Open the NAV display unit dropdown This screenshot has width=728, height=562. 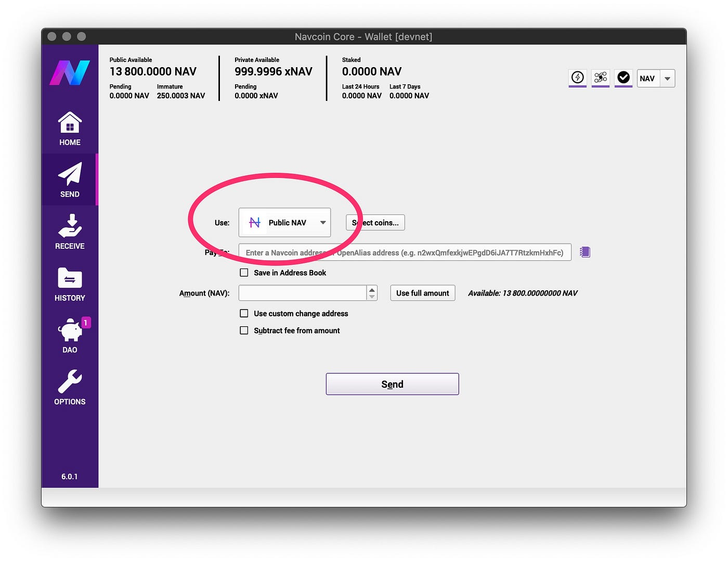tap(656, 79)
